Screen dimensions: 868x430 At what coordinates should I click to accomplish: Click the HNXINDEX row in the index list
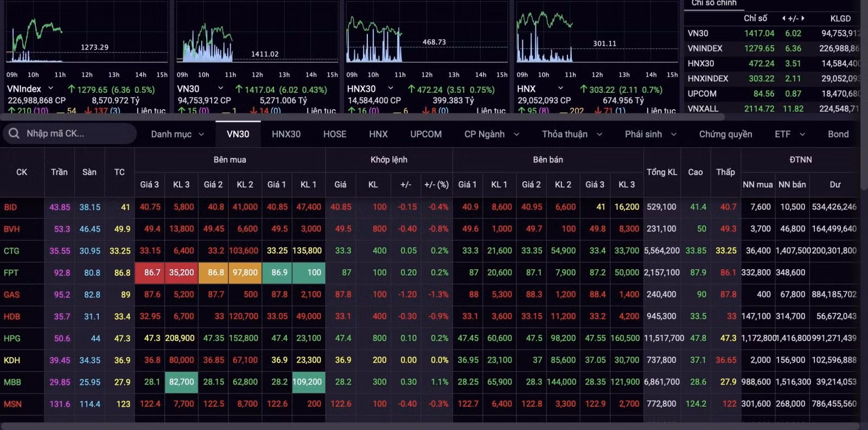click(772, 79)
